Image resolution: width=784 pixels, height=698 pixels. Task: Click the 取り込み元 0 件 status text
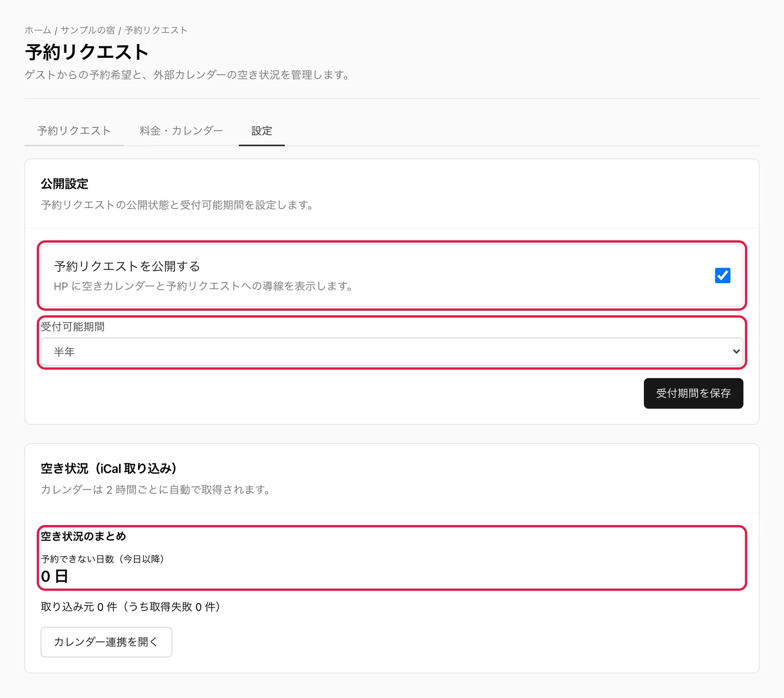tap(131, 607)
